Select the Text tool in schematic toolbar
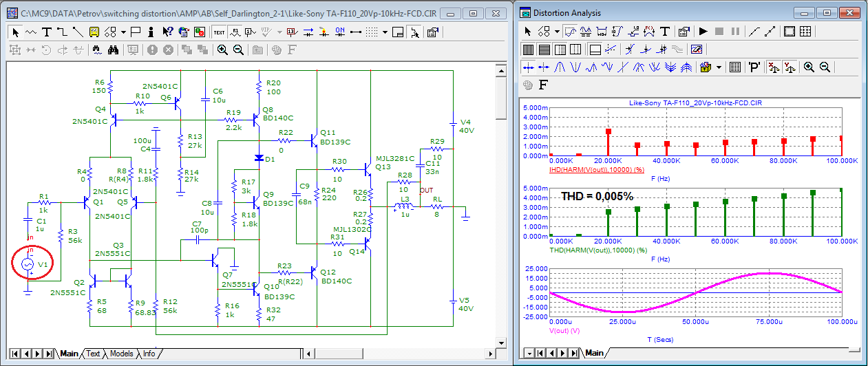Viewport: 868px width, 366px height. (x=47, y=32)
